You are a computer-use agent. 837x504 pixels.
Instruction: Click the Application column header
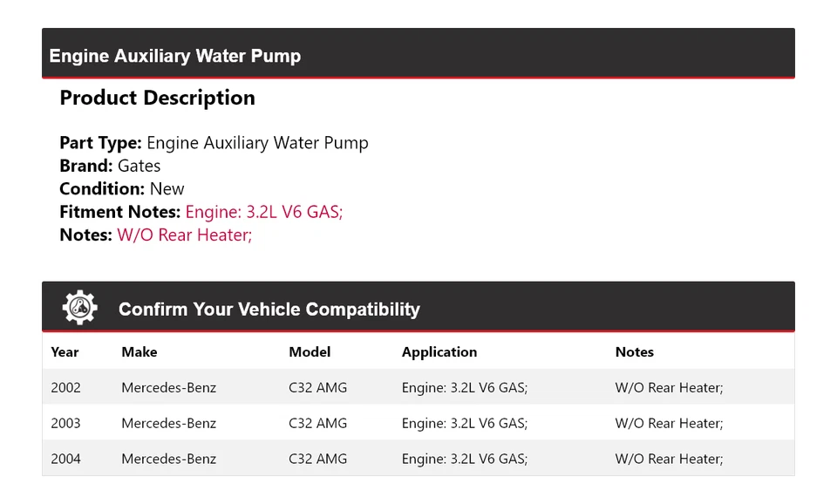pyautogui.click(x=439, y=352)
